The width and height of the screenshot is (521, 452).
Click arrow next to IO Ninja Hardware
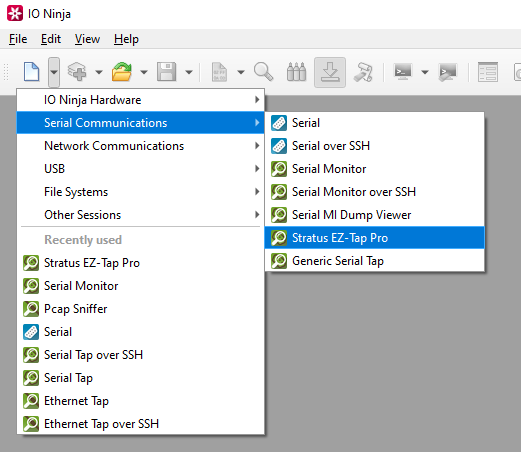[x=257, y=100]
